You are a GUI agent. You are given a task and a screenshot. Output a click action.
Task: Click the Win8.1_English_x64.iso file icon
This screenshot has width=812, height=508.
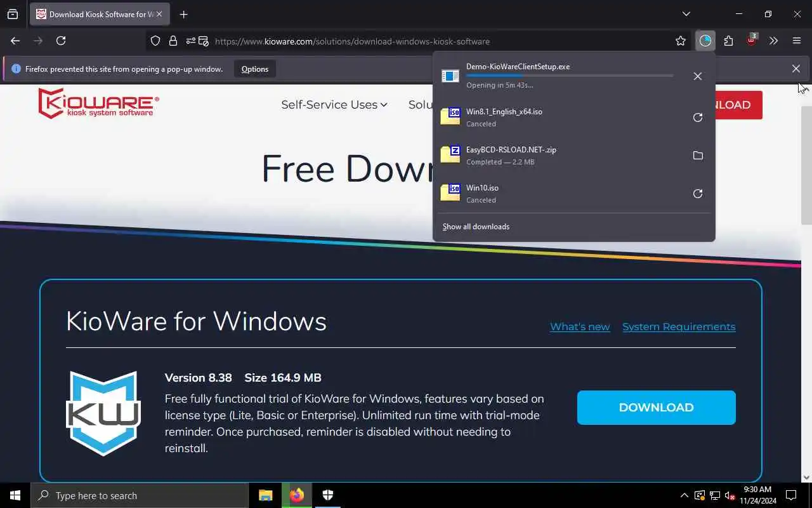450,117
